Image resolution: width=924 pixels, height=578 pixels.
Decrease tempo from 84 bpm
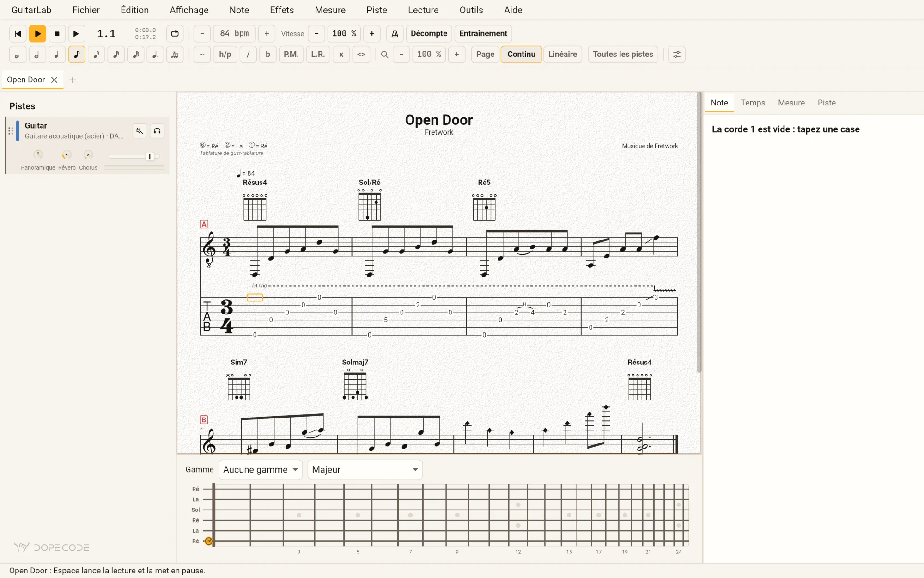point(202,34)
